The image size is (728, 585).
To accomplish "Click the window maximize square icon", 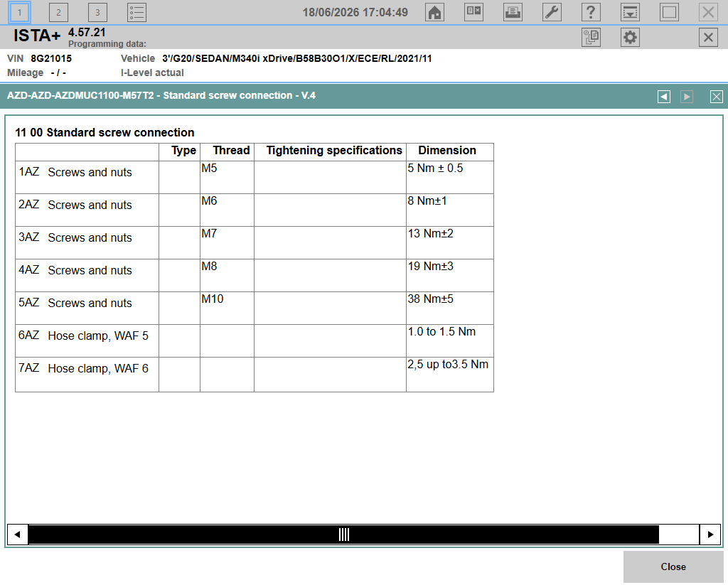I will coord(669,13).
